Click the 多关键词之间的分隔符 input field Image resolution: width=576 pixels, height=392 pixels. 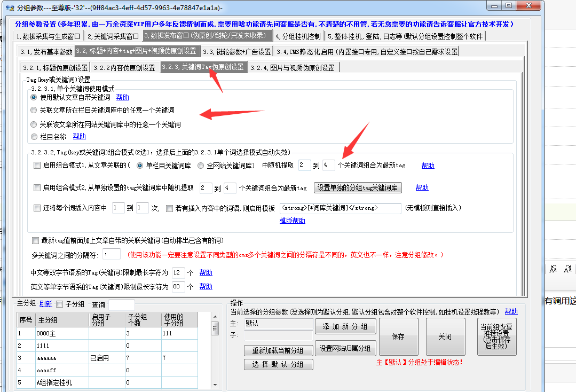(111, 254)
